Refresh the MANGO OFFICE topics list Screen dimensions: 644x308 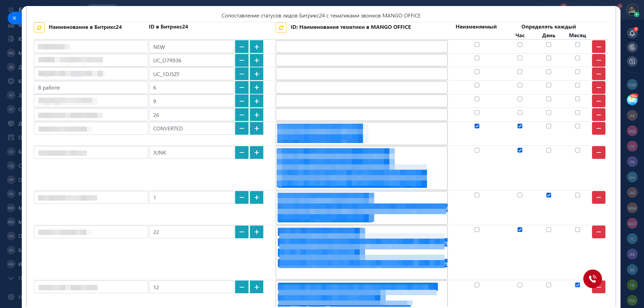[x=281, y=27]
